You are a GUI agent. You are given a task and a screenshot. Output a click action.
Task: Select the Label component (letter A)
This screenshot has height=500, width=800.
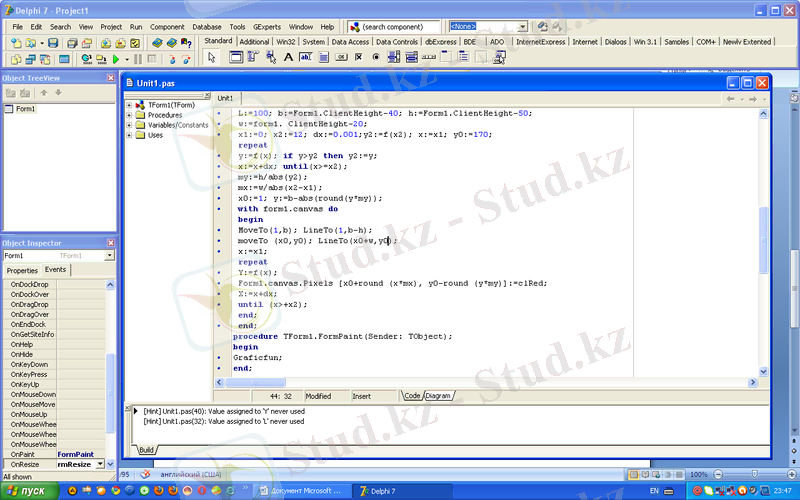(288, 58)
